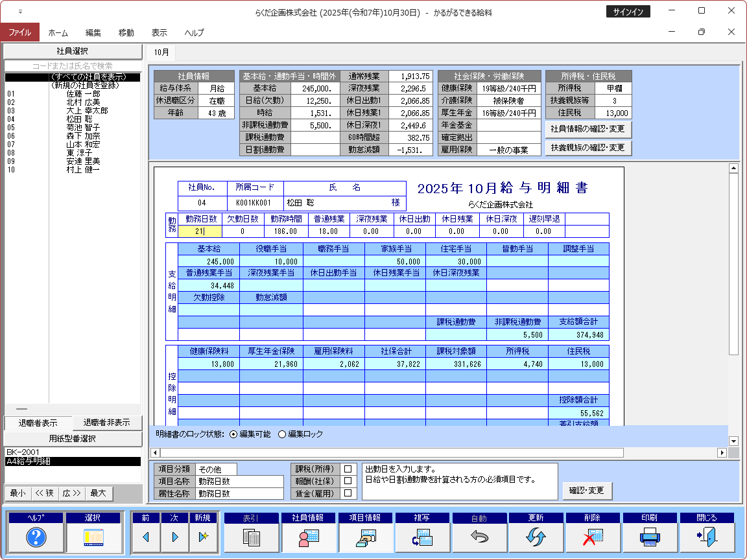Click the Help question mark icon
Image resolution: width=747 pixels, height=560 pixels.
point(36,537)
